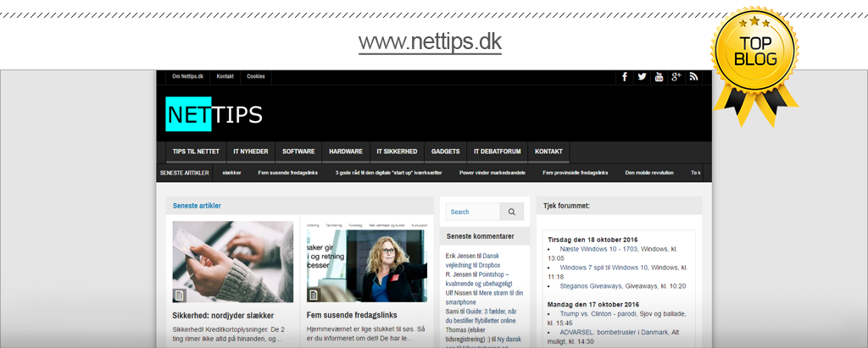
Task: Open the RSS feed icon
Action: tap(693, 77)
